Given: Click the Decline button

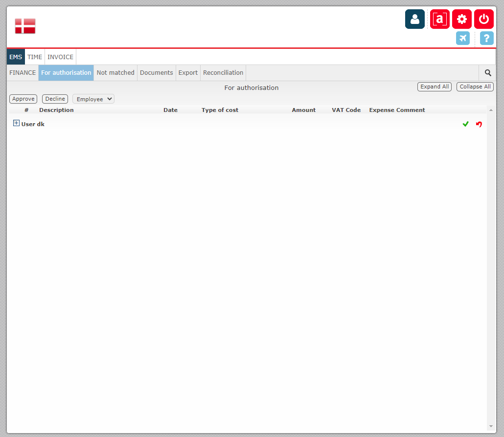Looking at the screenshot, I should (x=55, y=99).
